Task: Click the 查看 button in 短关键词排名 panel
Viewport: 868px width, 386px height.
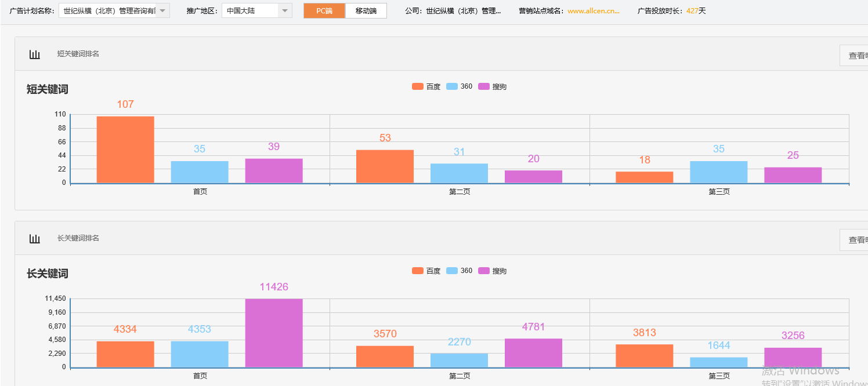Action: pyautogui.click(x=854, y=56)
